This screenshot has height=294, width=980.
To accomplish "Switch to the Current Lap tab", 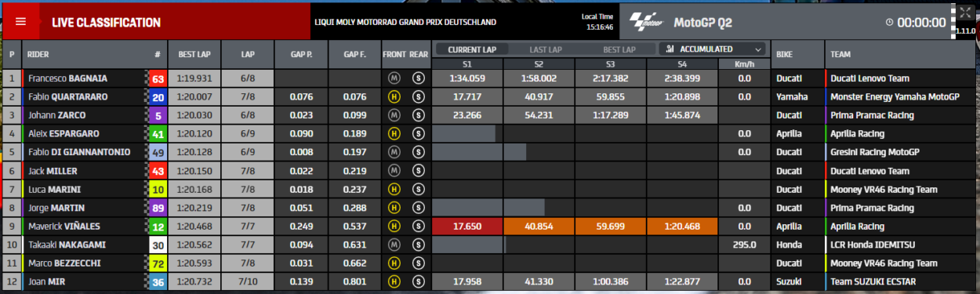I will click(472, 49).
